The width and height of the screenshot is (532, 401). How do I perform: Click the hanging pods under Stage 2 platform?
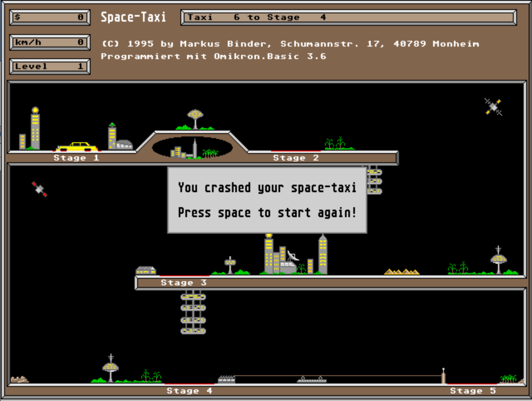click(374, 181)
